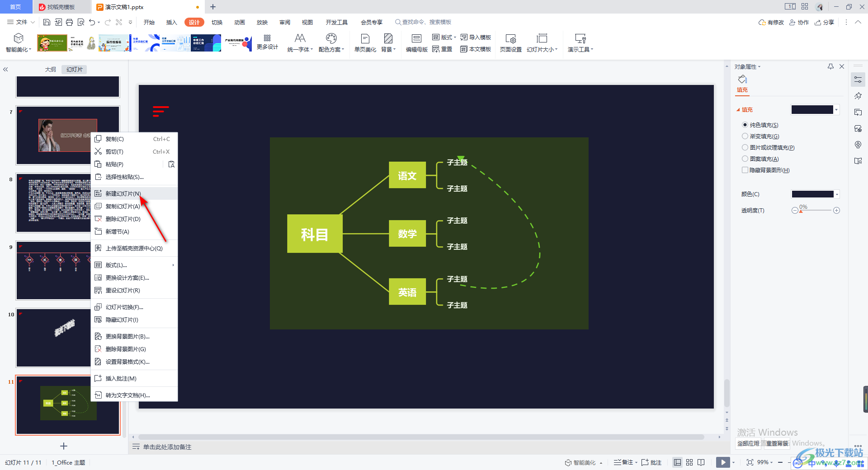Image resolution: width=868 pixels, height=470 pixels.
Task: Expand 幻灯片大小 dropdown
Action: coord(557,50)
